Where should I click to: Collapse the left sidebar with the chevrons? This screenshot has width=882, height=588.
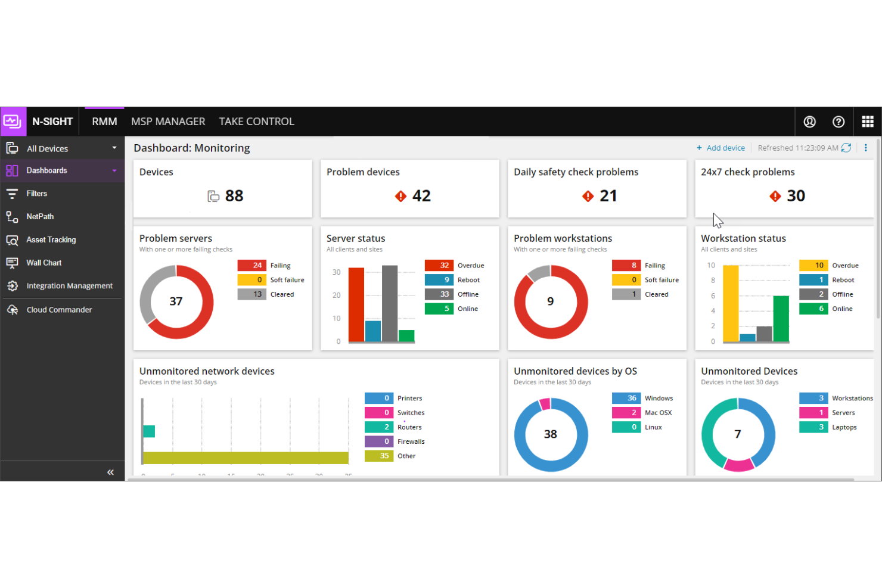pyautogui.click(x=110, y=472)
